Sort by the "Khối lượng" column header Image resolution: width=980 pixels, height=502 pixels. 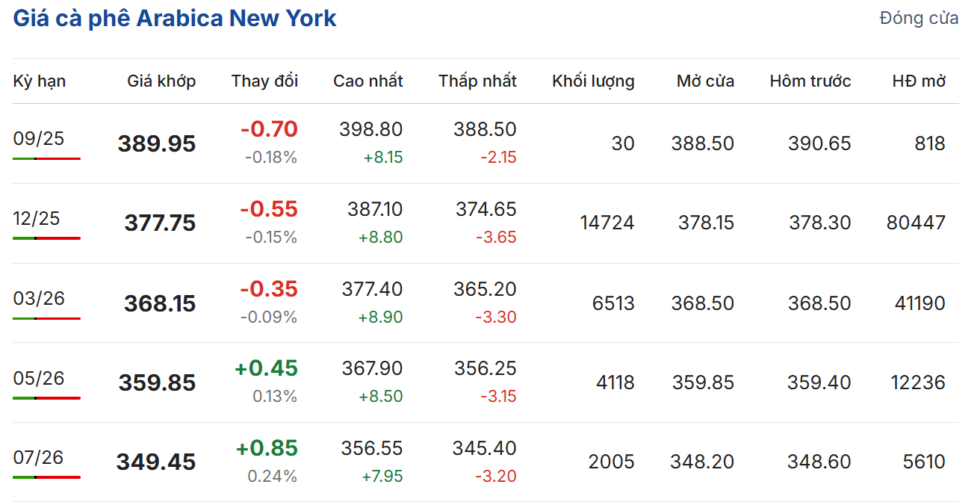(x=593, y=81)
